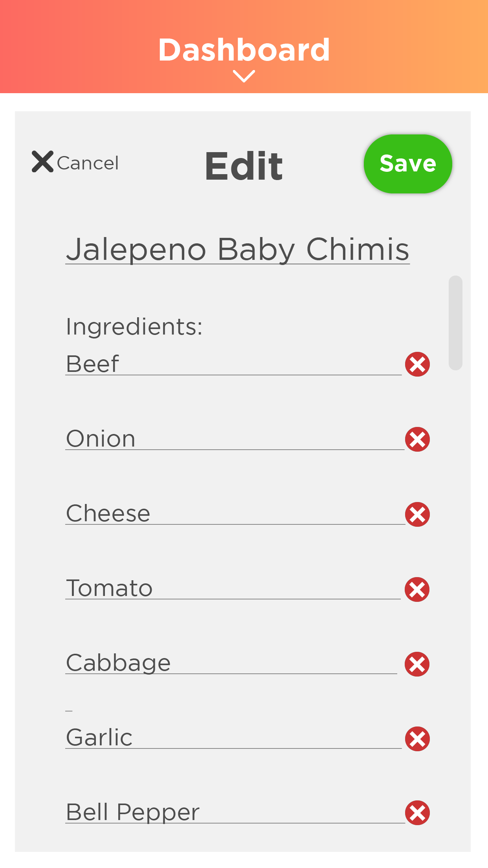Click into the Tomato ingredient field
488x868 pixels.
point(233,588)
